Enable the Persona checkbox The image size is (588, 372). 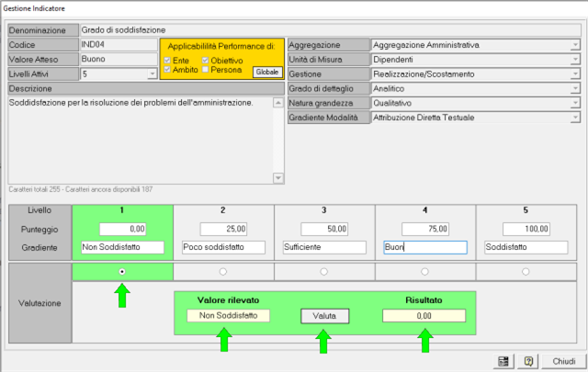tap(204, 71)
